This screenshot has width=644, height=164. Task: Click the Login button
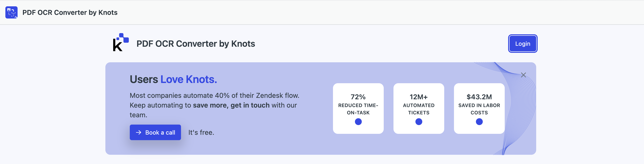(523, 44)
